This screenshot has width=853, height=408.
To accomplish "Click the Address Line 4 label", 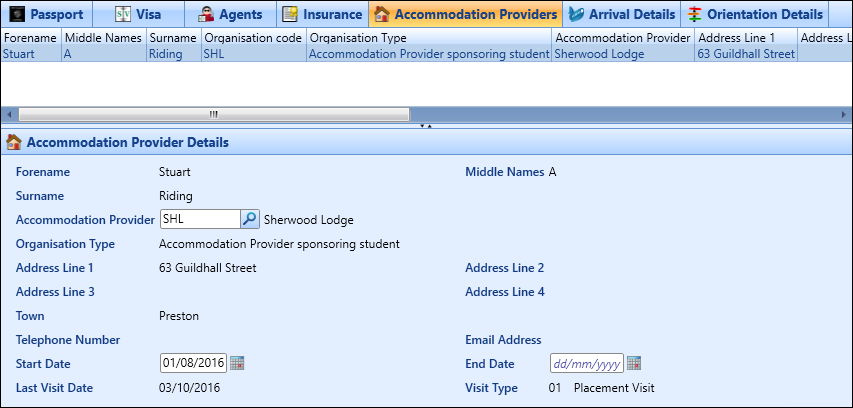I will pos(505,292).
